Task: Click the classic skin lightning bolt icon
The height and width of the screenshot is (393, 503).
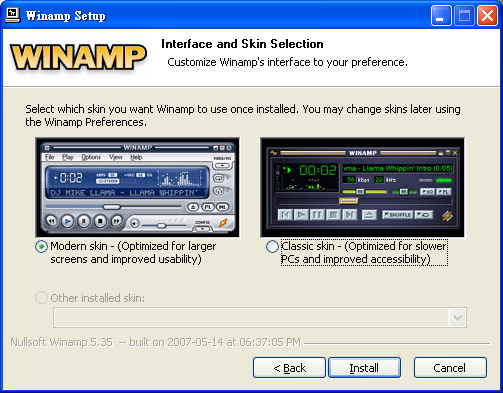Action: 447,216
